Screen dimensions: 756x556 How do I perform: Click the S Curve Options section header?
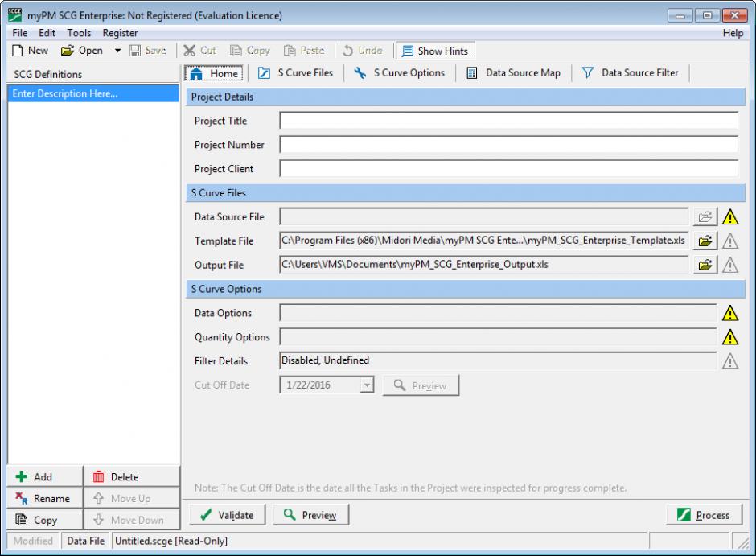[466, 289]
